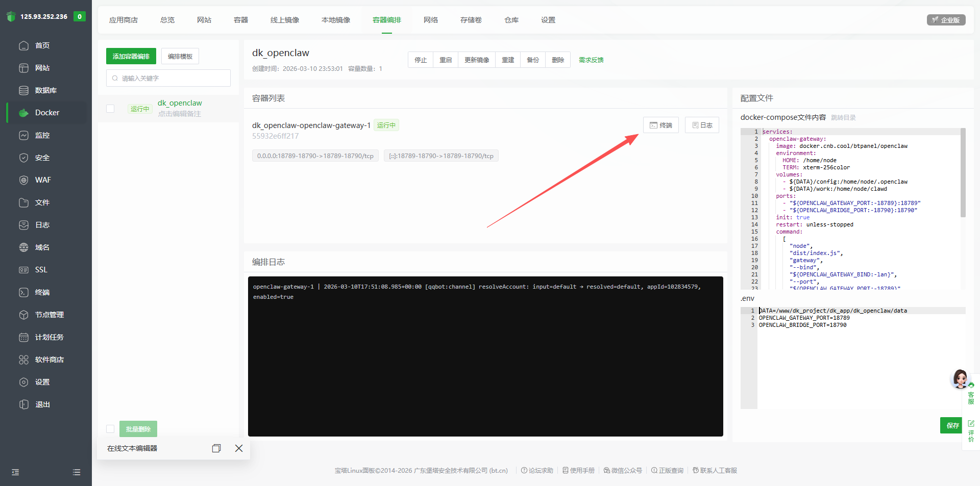Click the 添加容器编排 button
980x486 pixels.
131,56
